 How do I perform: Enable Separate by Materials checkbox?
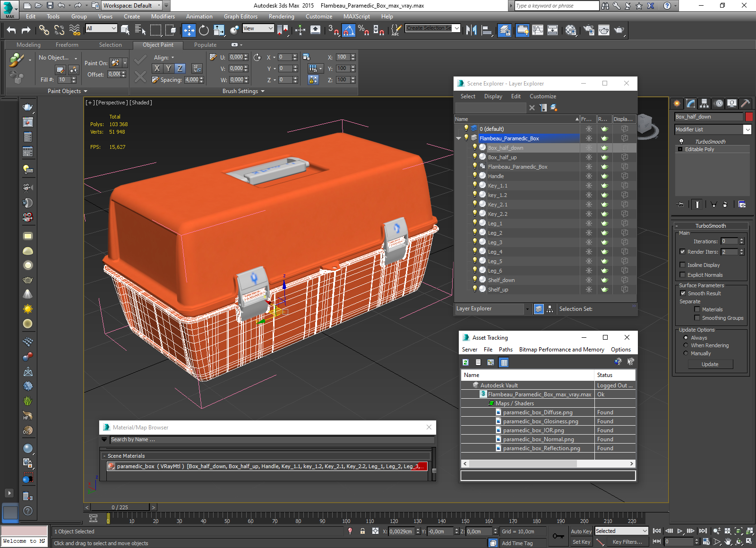pos(697,309)
